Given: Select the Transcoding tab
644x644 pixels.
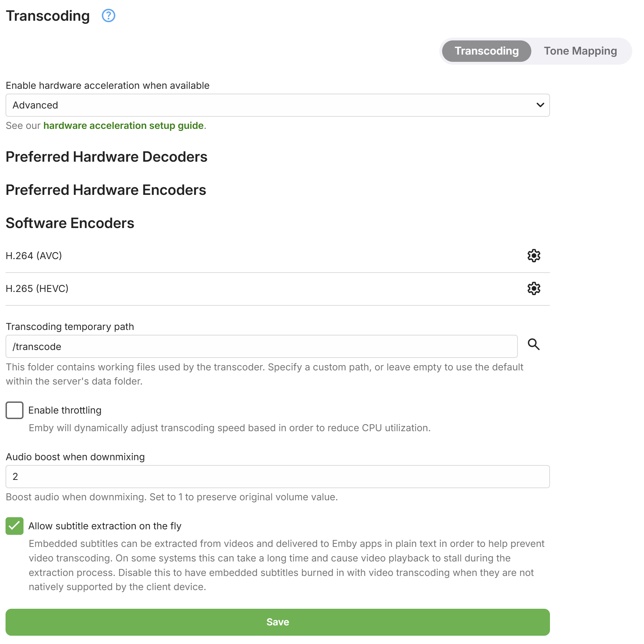Looking at the screenshot, I should 486,51.
